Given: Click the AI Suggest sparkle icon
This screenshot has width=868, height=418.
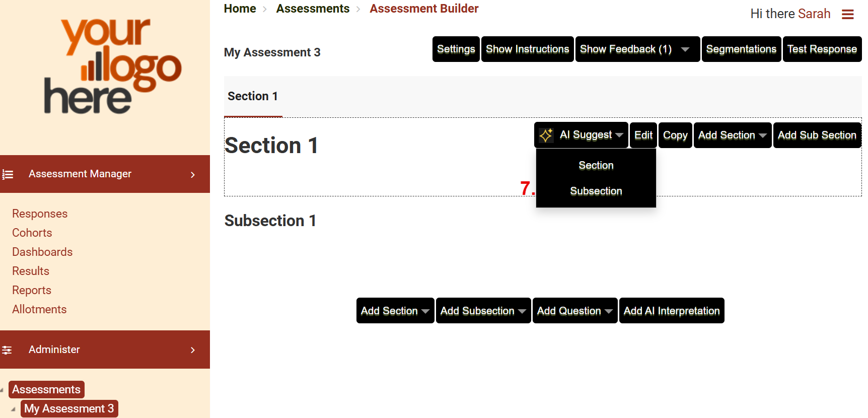Looking at the screenshot, I should coord(546,135).
